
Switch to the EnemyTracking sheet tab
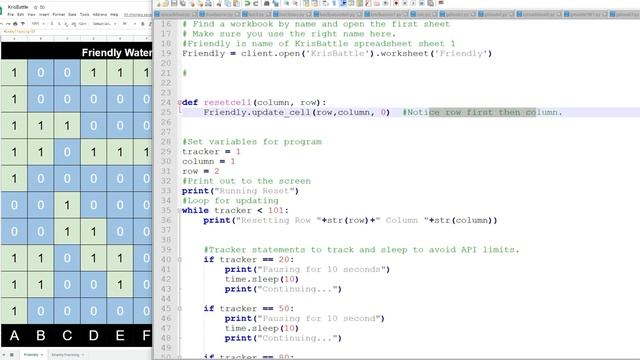[x=67, y=355]
